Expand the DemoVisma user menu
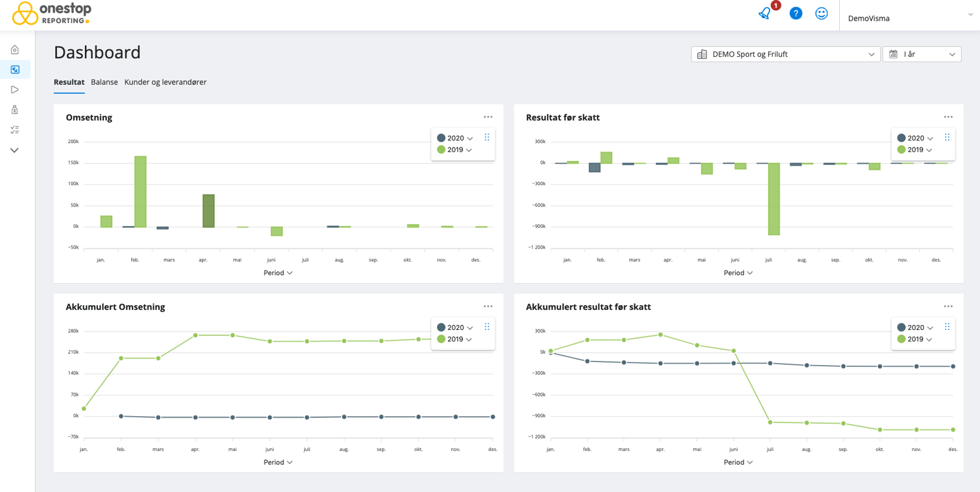980x492 pixels. [910, 18]
